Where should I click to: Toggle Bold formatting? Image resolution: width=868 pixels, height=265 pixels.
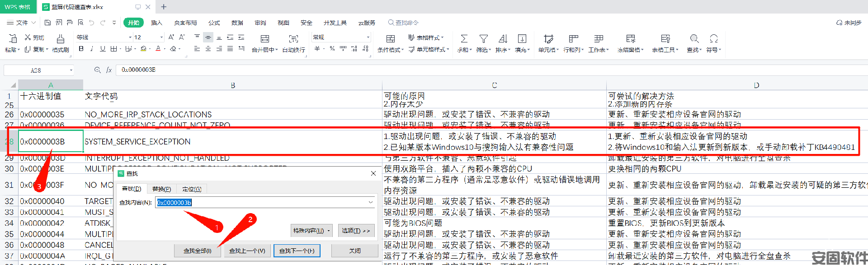pyautogui.click(x=81, y=49)
